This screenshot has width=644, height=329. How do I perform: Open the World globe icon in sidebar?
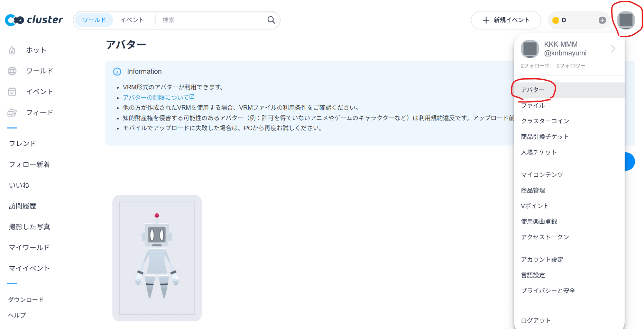tap(12, 71)
